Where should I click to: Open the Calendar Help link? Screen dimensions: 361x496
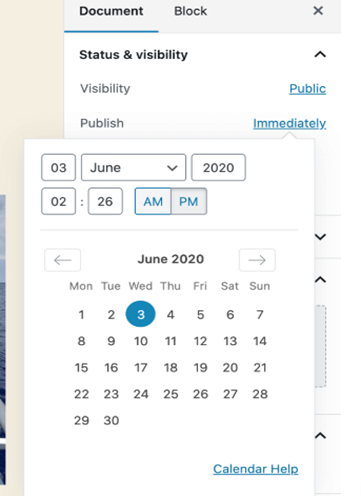(x=256, y=469)
